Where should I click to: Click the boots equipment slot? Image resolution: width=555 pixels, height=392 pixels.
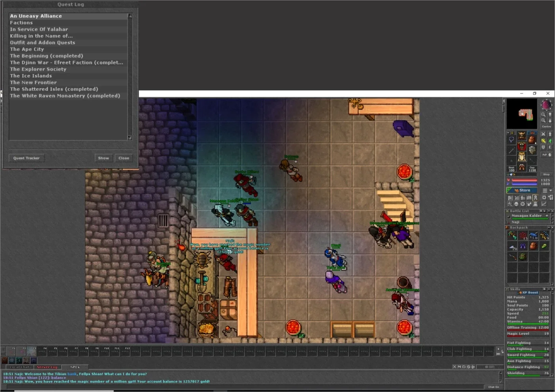point(522,167)
